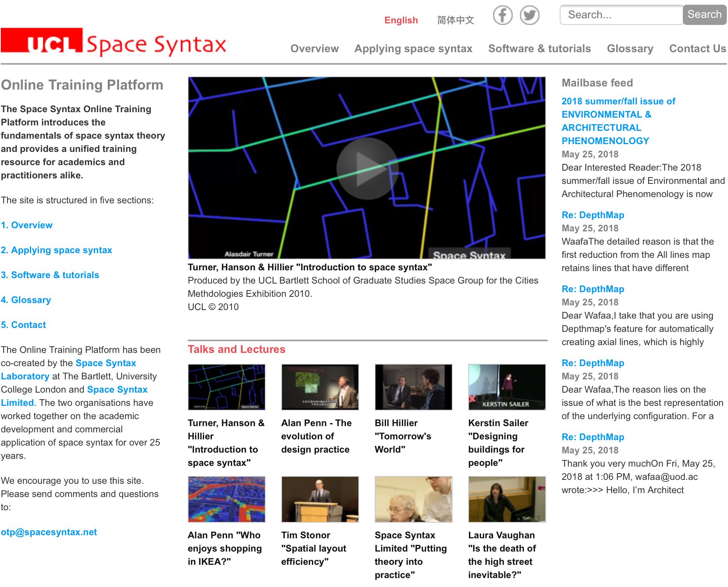Open the Space Syntax Laboratory link
Screen dimensions: 728x587
tap(106, 363)
